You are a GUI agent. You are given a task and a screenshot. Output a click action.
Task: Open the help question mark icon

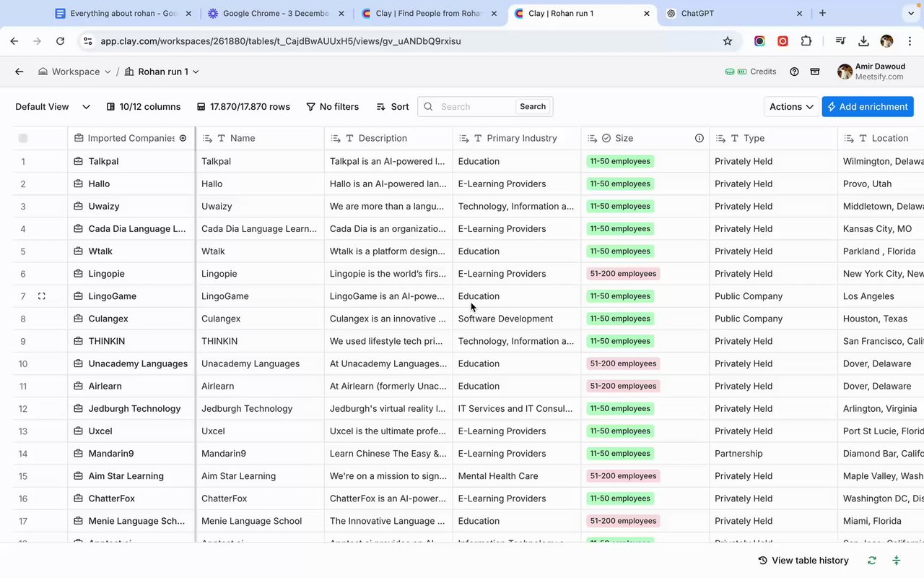click(x=795, y=72)
